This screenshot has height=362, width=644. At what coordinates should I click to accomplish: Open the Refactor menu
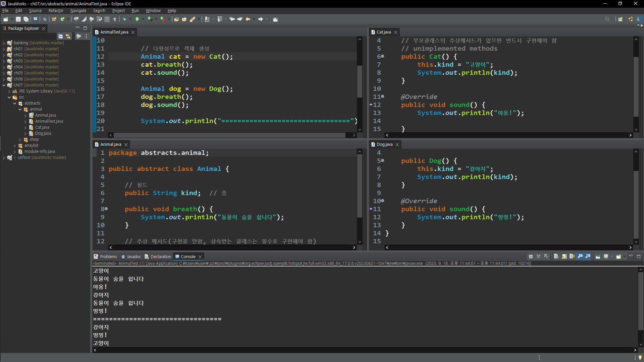(x=56, y=11)
